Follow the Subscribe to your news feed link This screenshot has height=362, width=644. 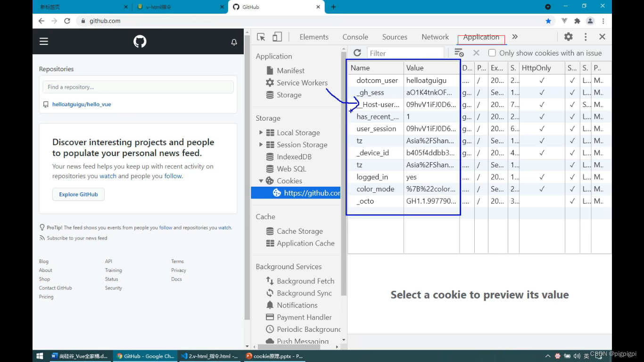point(77,238)
